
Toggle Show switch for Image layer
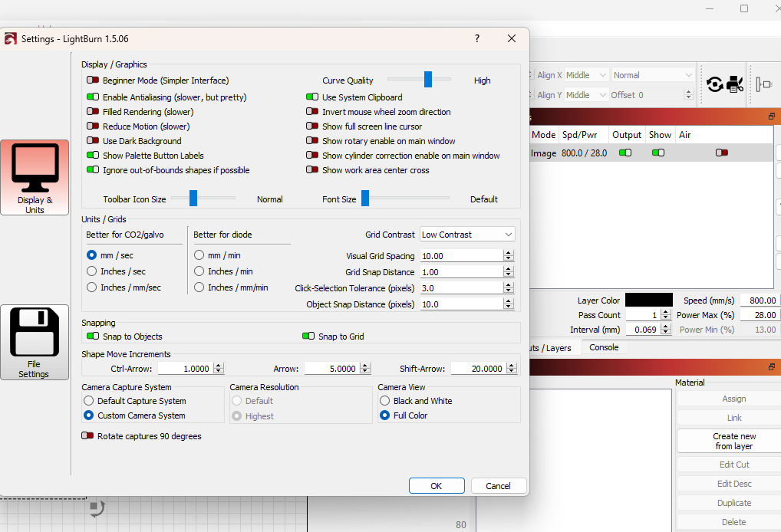tap(658, 153)
